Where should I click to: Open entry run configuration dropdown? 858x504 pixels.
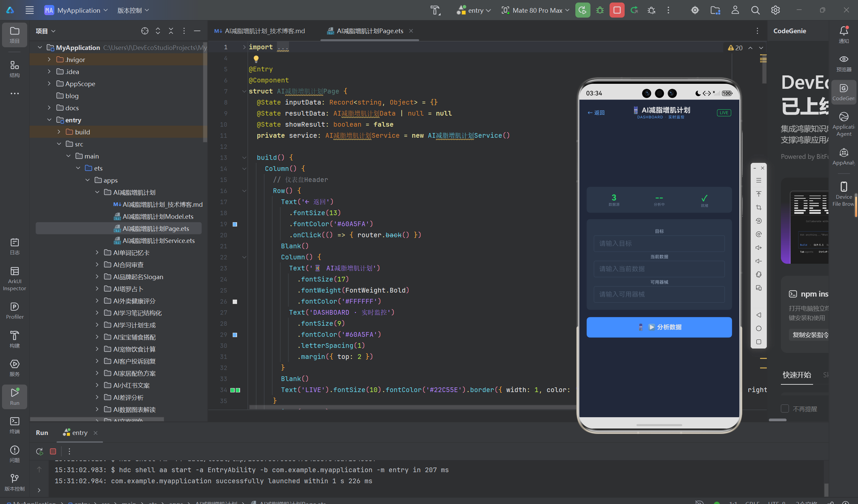point(474,10)
